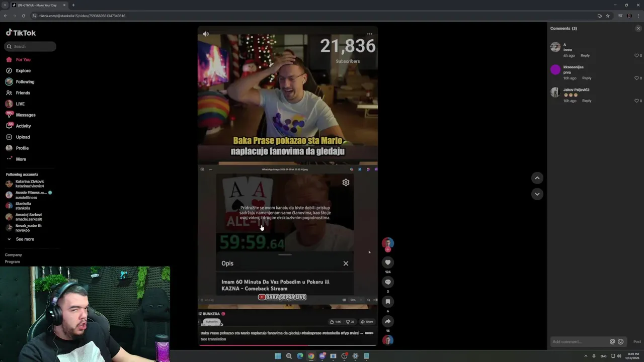
Task: Click the TikTok logo
Action: [x=21, y=33]
